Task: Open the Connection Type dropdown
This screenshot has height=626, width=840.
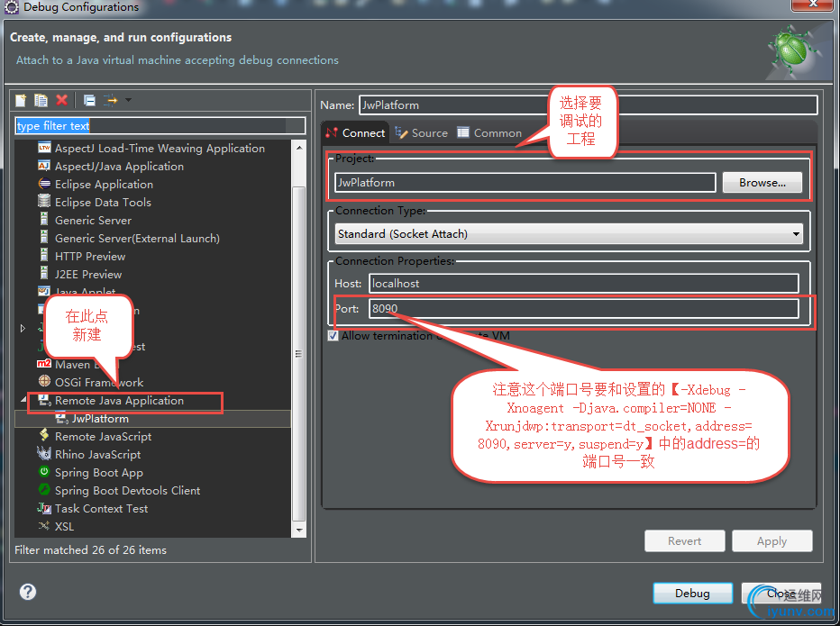Action: (569, 234)
